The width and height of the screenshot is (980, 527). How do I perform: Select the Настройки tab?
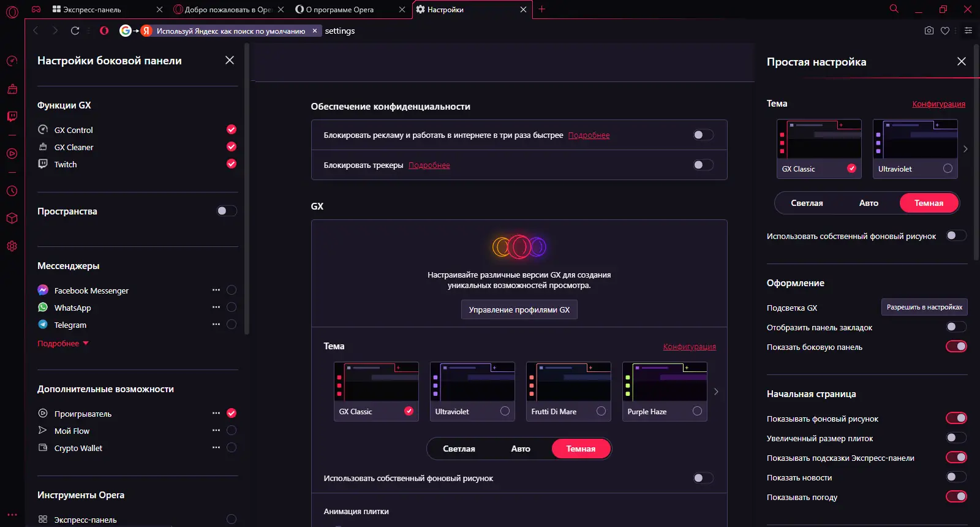pos(472,10)
